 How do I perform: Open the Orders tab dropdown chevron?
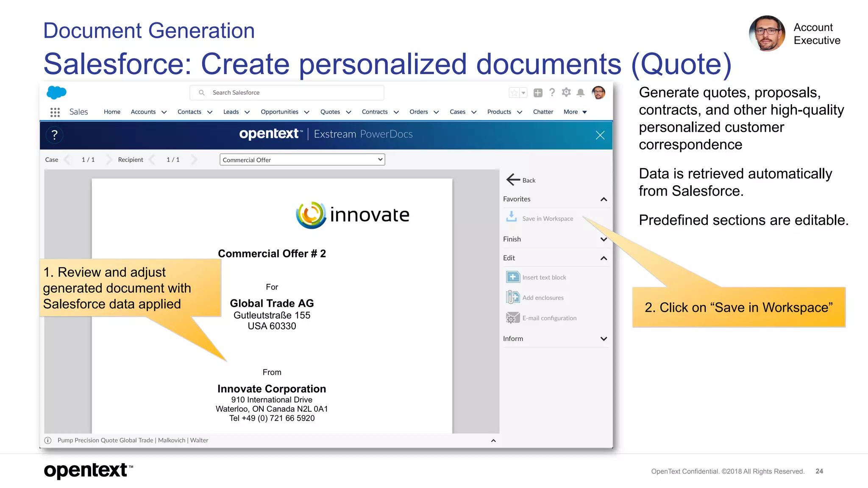click(436, 112)
